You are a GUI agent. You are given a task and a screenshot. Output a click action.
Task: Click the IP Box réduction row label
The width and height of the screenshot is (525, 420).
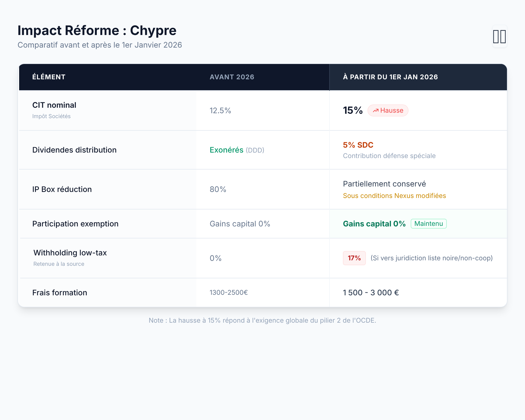[62, 189]
